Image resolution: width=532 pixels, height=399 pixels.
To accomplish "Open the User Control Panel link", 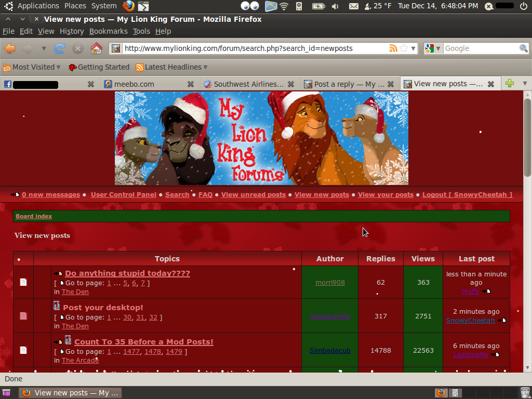I will coord(123,194).
